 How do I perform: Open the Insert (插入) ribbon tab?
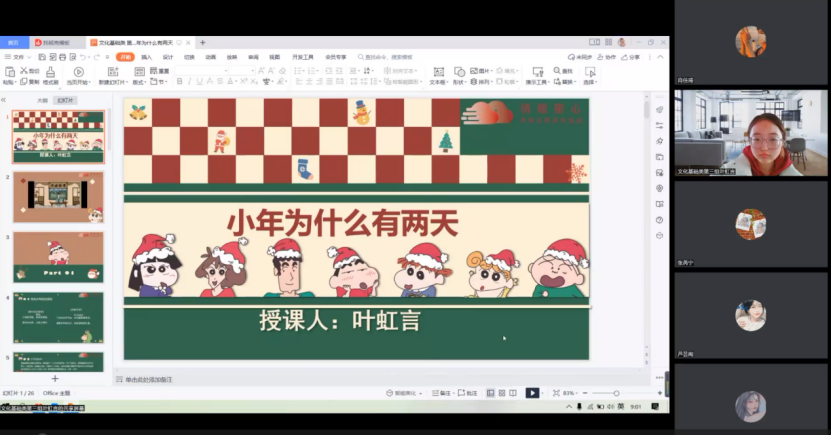pos(146,57)
